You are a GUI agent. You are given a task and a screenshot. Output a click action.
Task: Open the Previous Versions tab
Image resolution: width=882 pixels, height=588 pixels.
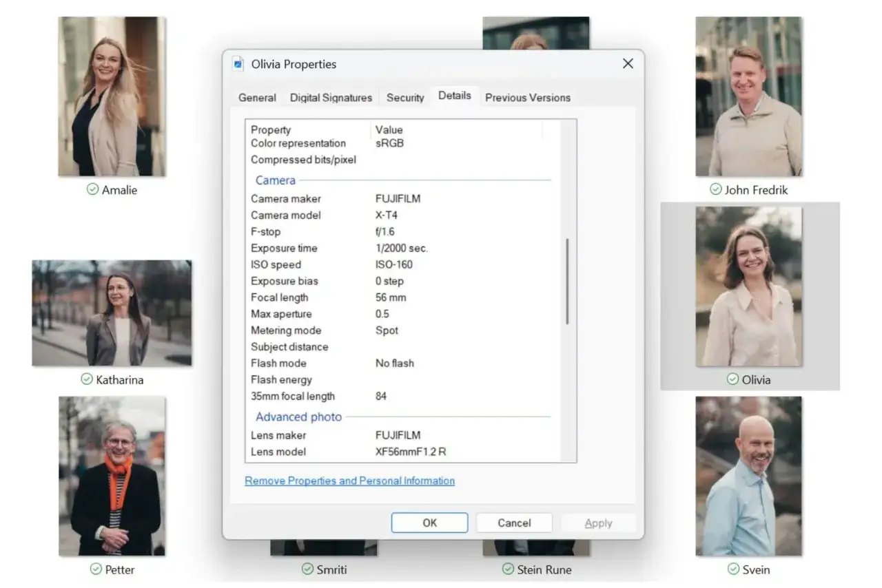(x=528, y=98)
